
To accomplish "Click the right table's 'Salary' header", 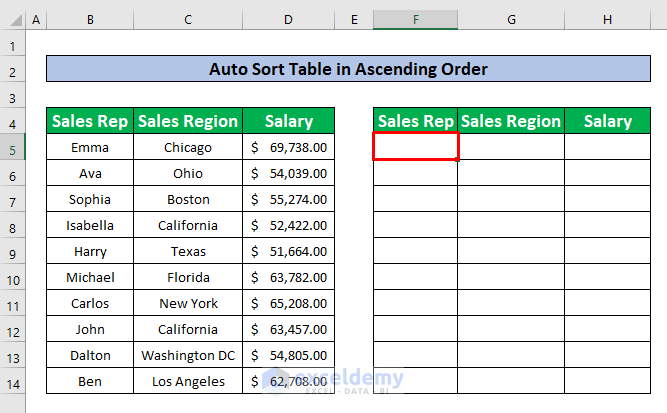I will pos(607,121).
